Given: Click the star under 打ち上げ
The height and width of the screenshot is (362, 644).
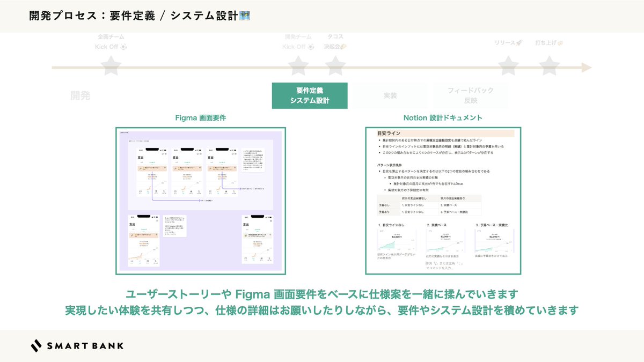Looking at the screenshot, I should coord(549,66).
